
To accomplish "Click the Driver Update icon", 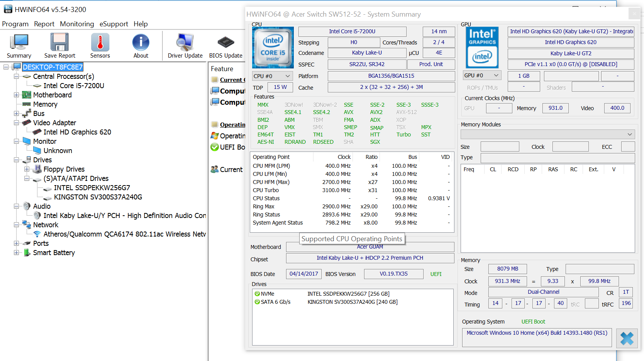I will coord(185,42).
